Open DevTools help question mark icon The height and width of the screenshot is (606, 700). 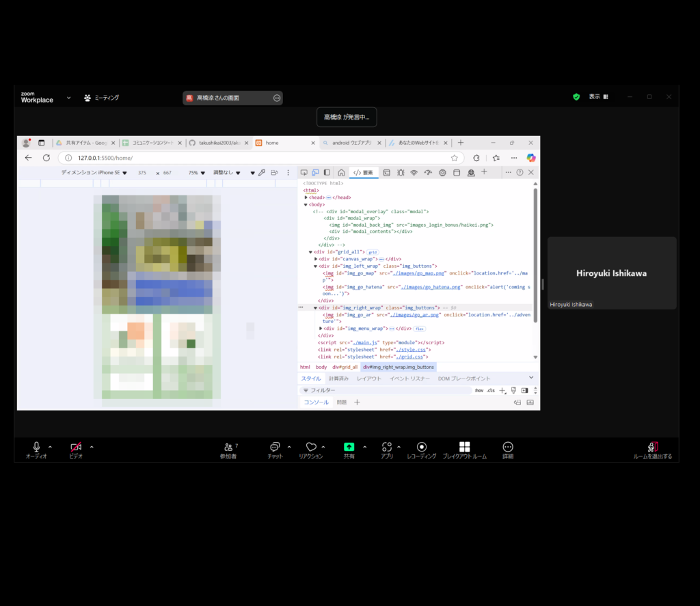pos(520,172)
